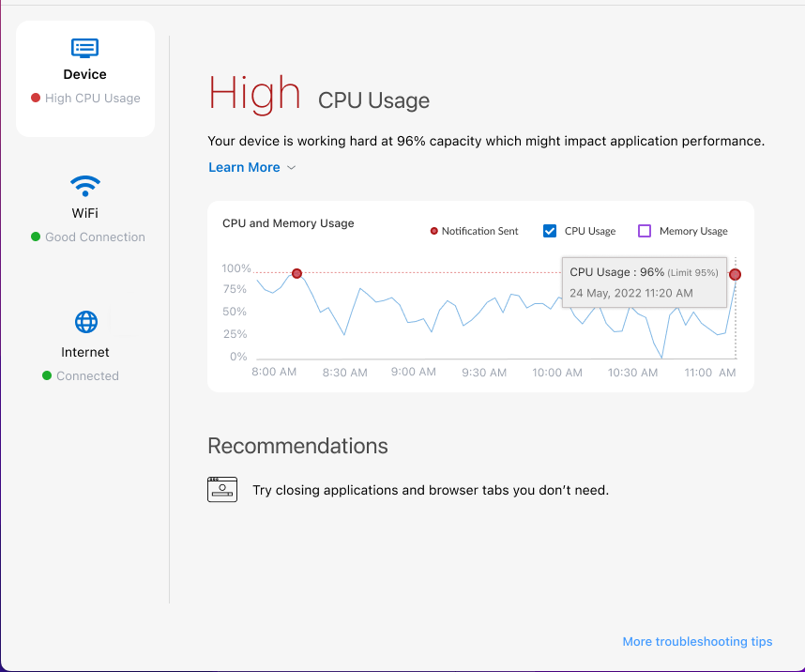Enable the Memory Usage checkbox

pyautogui.click(x=645, y=231)
